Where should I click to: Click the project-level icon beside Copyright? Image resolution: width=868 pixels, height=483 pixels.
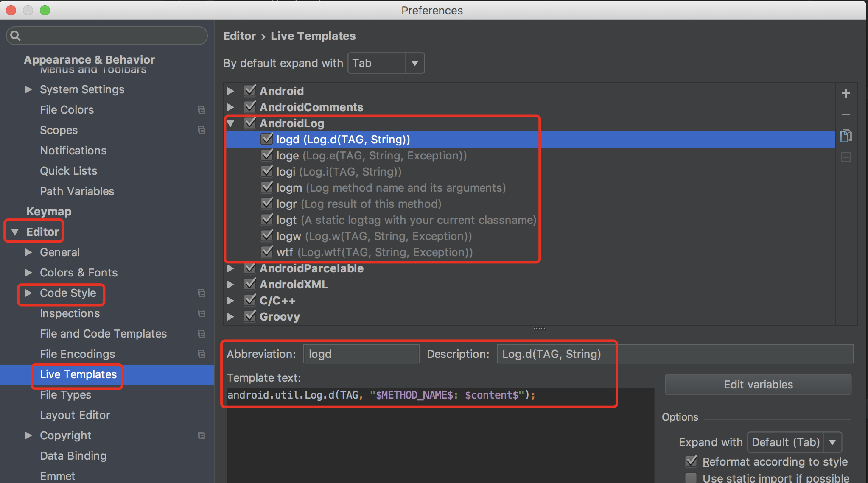click(x=202, y=436)
